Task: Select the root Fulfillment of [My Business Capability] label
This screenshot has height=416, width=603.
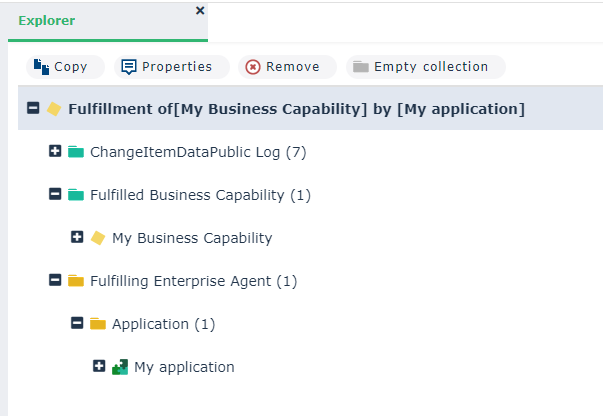Action: (296, 108)
